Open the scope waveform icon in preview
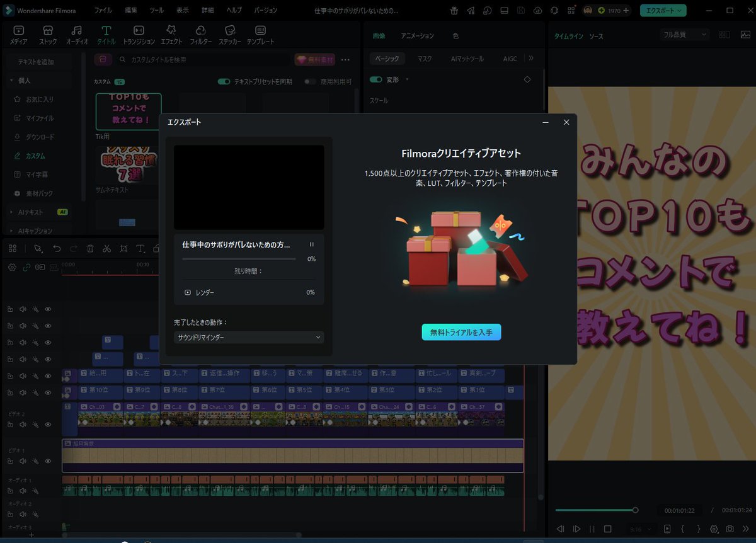Image resolution: width=756 pixels, height=543 pixels. click(745, 35)
